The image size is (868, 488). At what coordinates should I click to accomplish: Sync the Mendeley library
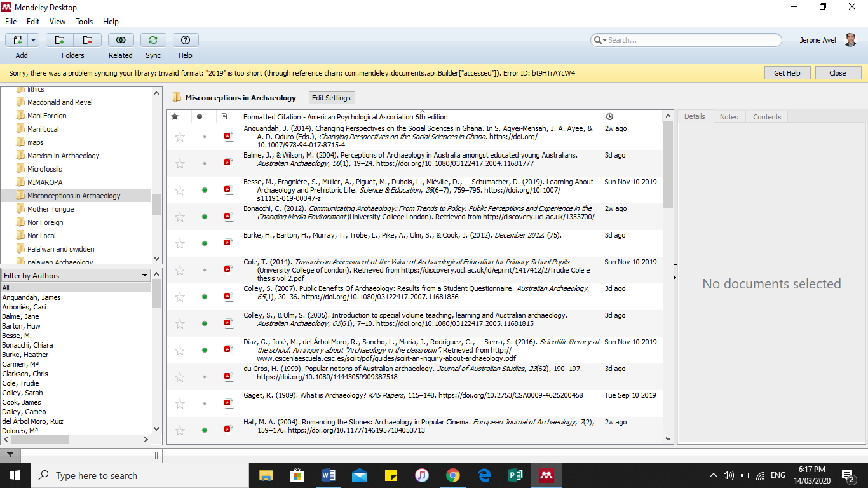[153, 39]
